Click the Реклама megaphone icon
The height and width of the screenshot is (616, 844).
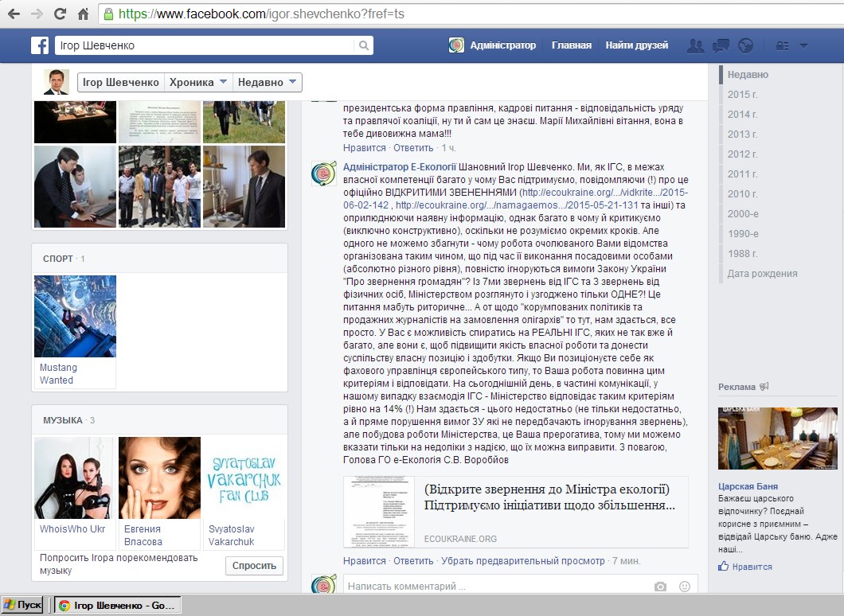coord(764,386)
